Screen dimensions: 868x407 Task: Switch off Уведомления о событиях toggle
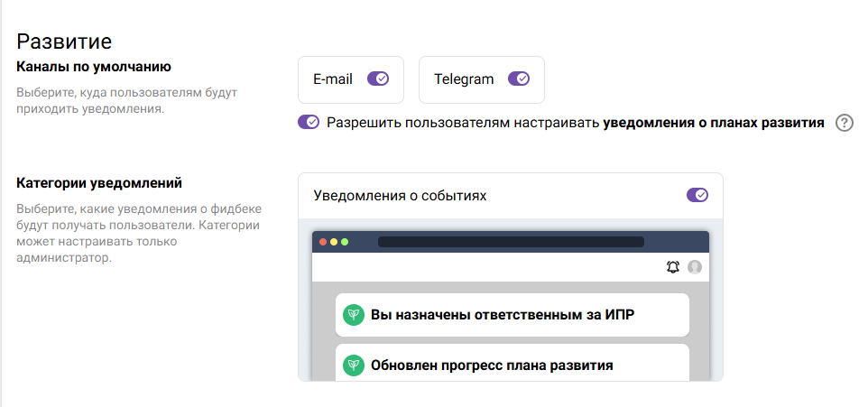point(697,195)
